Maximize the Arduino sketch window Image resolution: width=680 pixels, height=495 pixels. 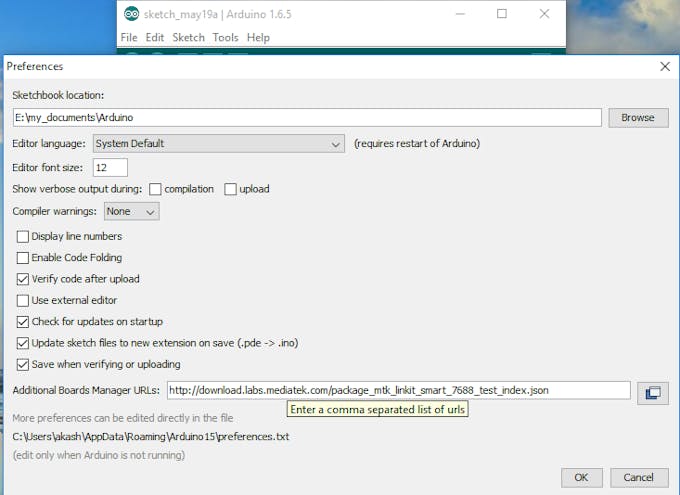(502, 14)
